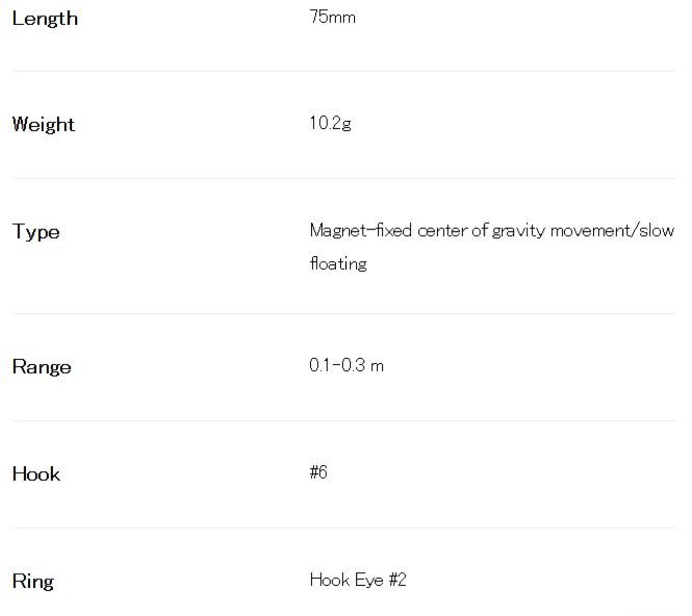Viewport: 692px width, 616px height.
Task: Click the divider line above Ring row
Action: (x=344, y=528)
